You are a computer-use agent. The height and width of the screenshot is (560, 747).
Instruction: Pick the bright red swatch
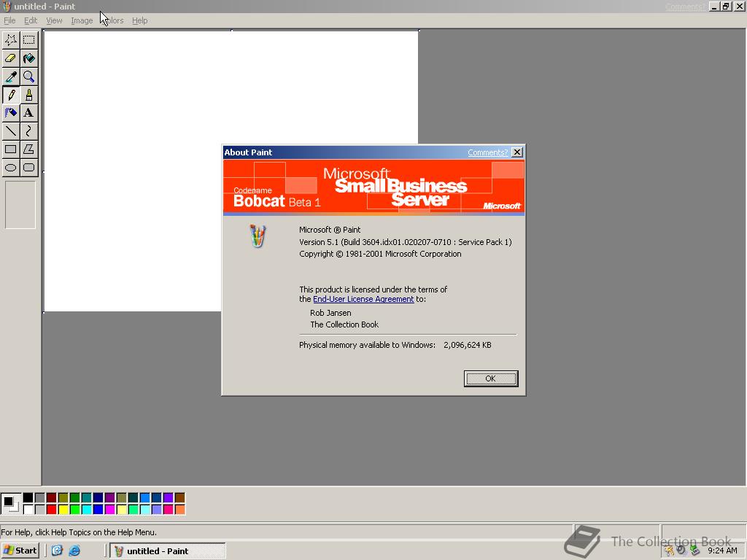52,510
